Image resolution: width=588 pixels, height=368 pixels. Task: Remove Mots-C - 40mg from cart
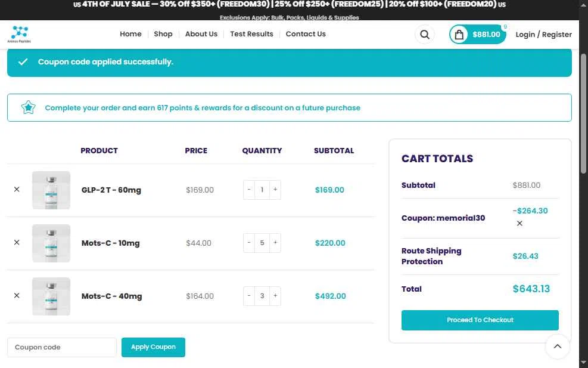coord(17,295)
